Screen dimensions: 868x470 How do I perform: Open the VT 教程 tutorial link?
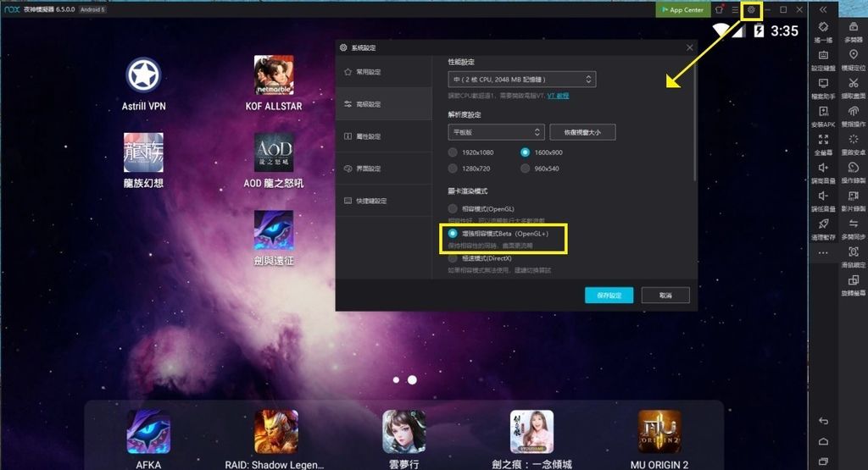pyautogui.click(x=558, y=96)
